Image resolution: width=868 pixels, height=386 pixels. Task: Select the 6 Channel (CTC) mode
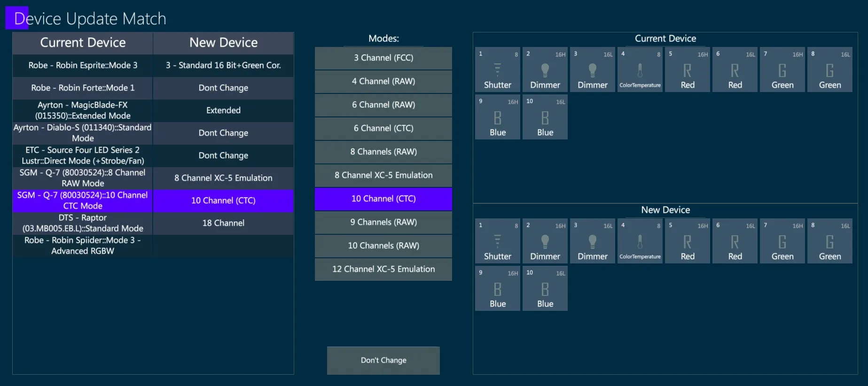pyautogui.click(x=383, y=128)
